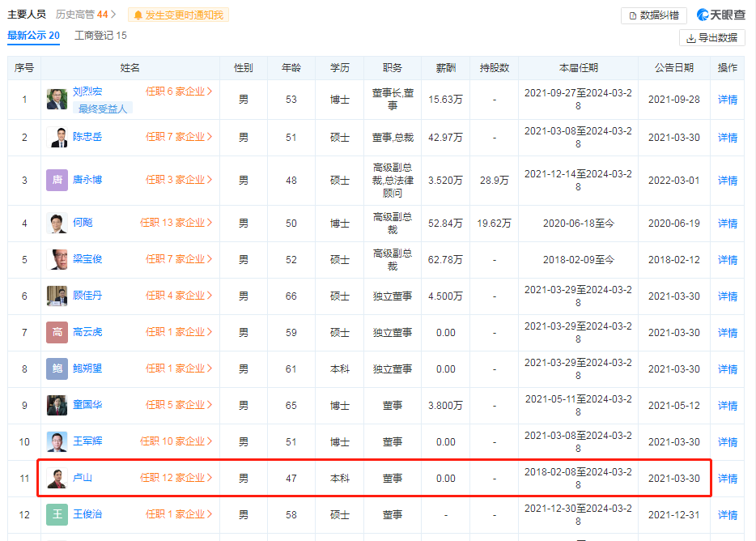The image size is (756, 541).
Task: Switch to 工商登记 15 tab
Action: pyautogui.click(x=100, y=36)
